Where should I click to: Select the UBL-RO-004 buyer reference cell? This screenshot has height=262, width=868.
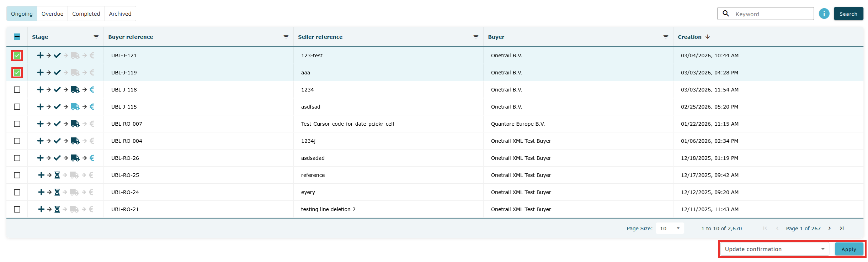click(x=198, y=141)
